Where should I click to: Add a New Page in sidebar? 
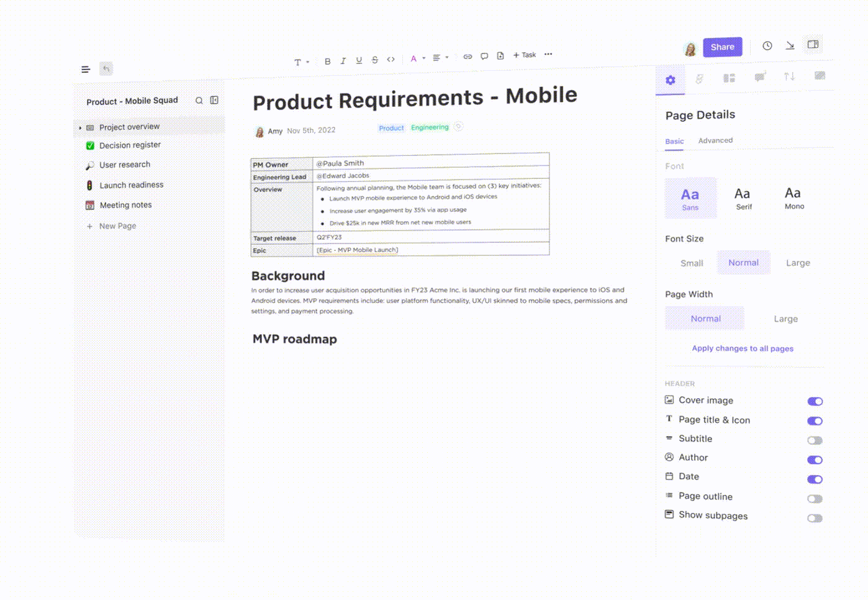click(112, 226)
